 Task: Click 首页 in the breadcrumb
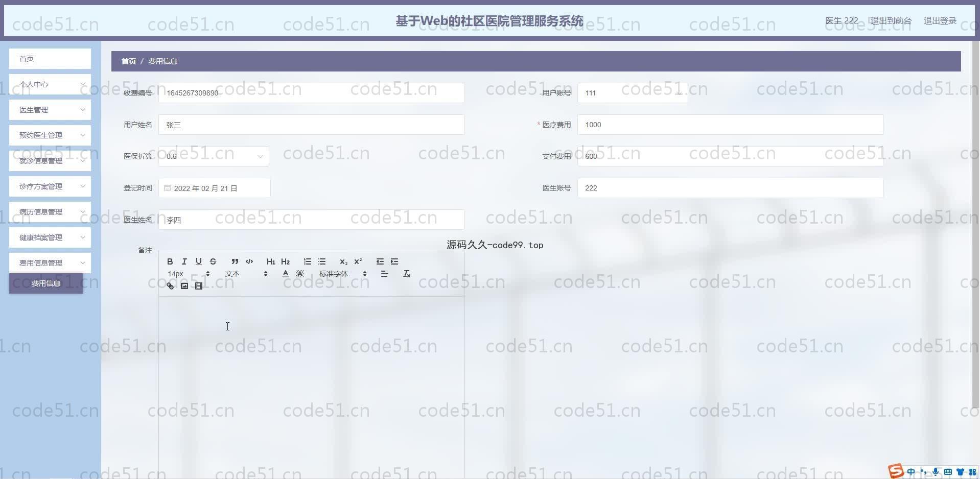129,61
